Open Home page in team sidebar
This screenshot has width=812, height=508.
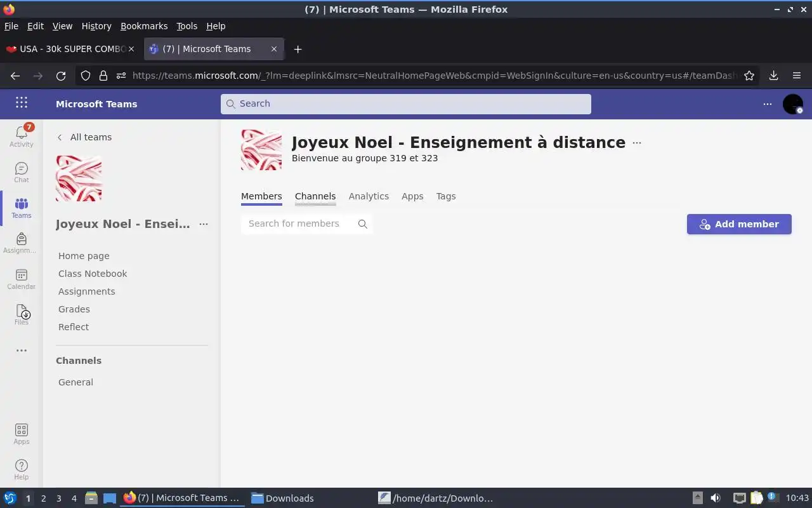pos(84,256)
